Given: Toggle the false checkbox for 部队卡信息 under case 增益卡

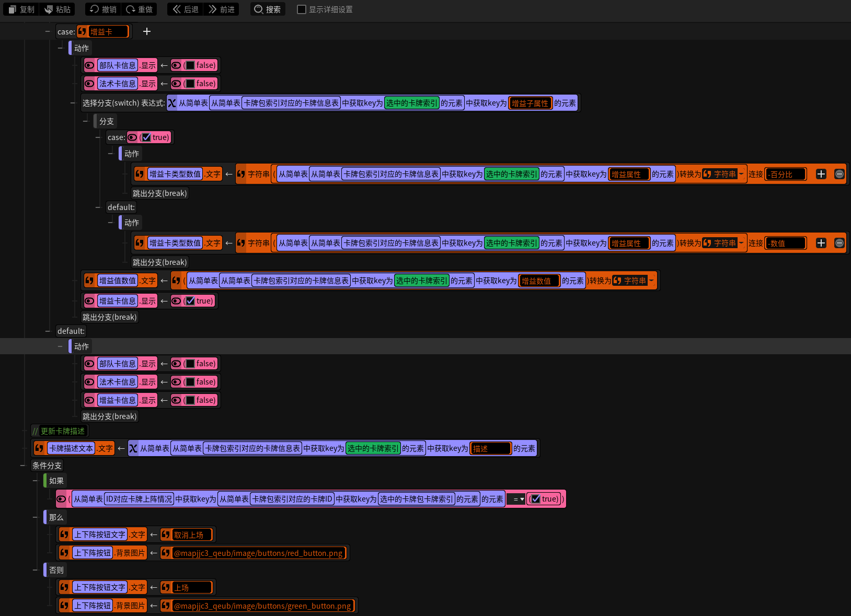Looking at the screenshot, I should [190, 65].
